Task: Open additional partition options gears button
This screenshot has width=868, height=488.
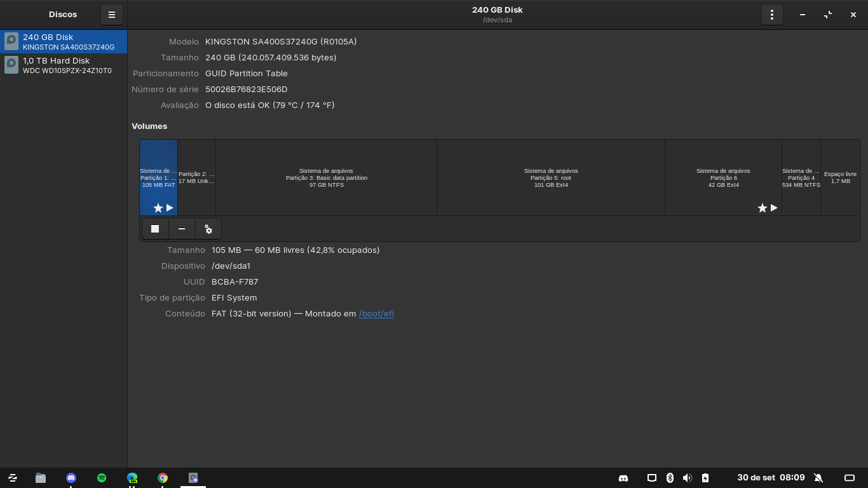Action: 208,229
